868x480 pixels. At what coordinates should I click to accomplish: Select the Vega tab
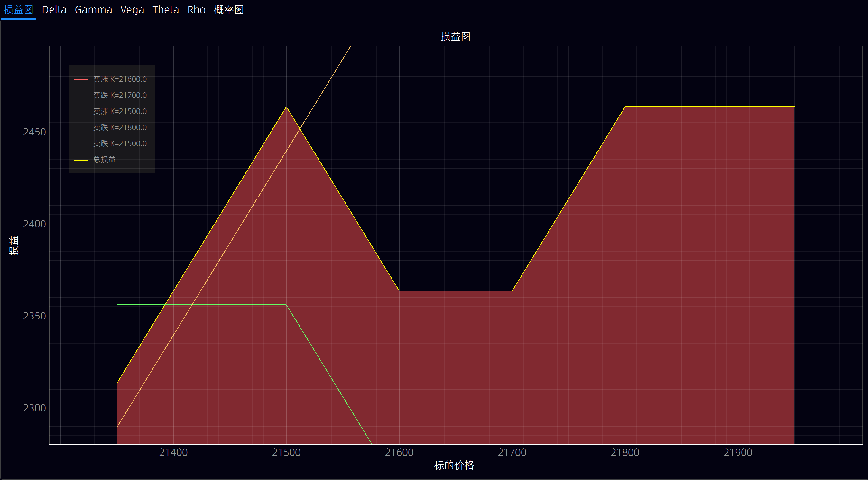[x=132, y=10]
